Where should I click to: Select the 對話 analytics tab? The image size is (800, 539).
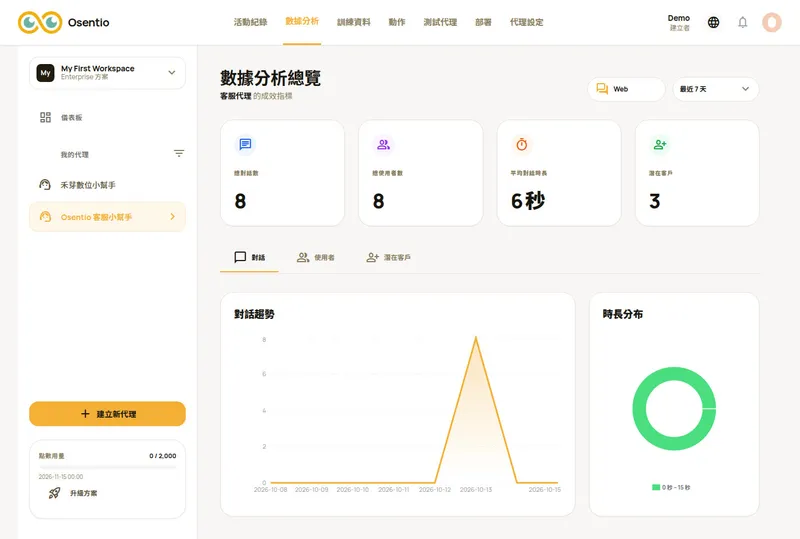[249, 257]
